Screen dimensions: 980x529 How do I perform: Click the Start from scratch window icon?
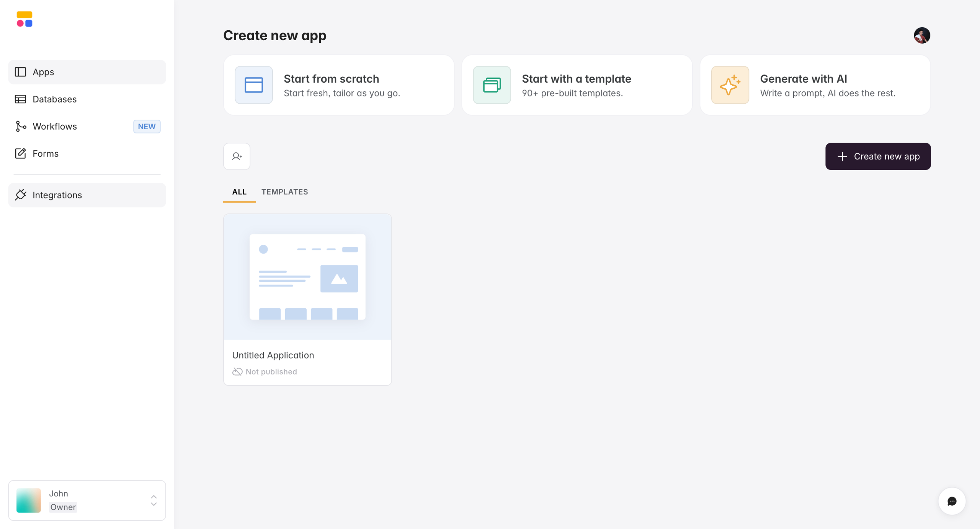pyautogui.click(x=253, y=85)
